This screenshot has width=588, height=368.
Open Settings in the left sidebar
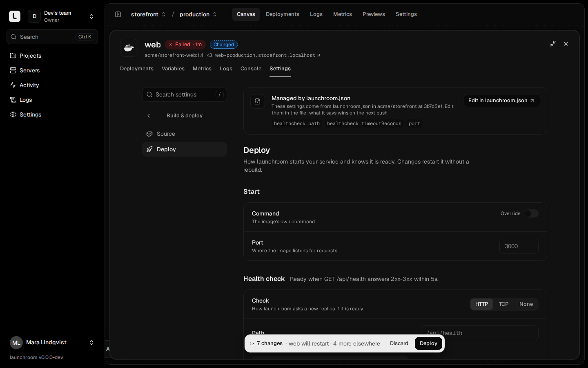(52, 114)
